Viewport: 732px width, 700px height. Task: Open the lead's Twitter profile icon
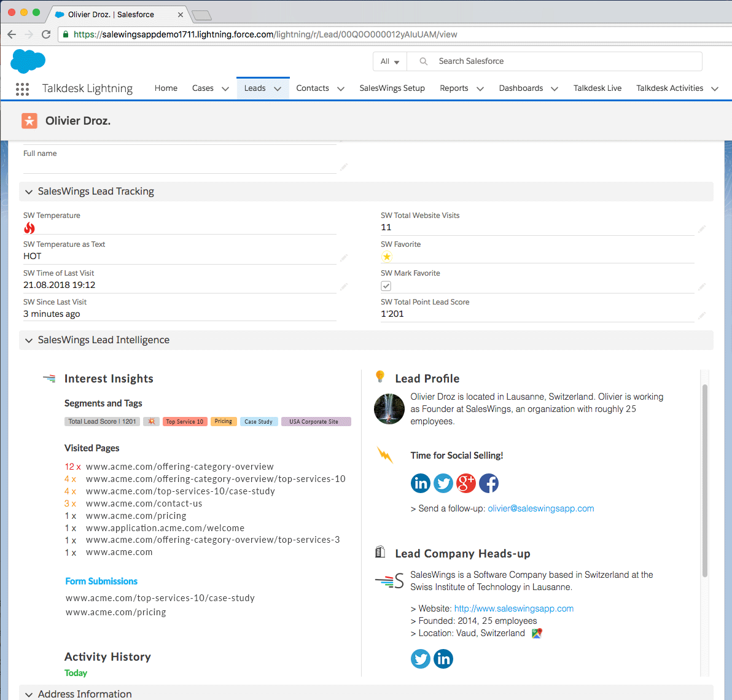(x=443, y=483)
